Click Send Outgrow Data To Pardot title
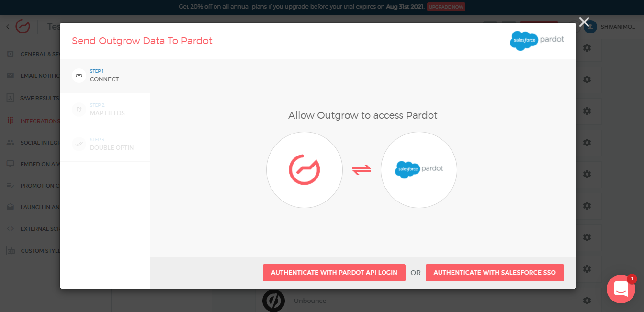The height and width of the screenshot is (312, 644). (x=142, y=41)
